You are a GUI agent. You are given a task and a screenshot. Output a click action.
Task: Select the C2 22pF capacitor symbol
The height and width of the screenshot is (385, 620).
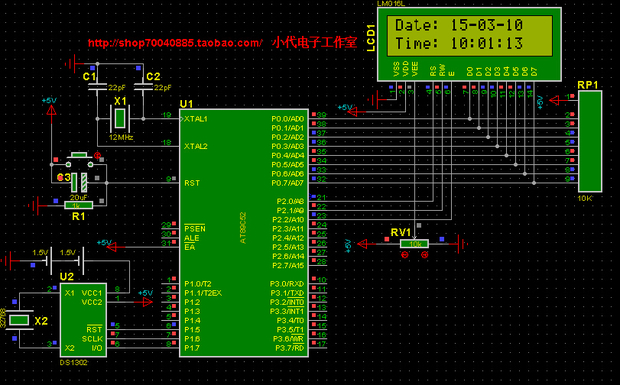point(144,87)
